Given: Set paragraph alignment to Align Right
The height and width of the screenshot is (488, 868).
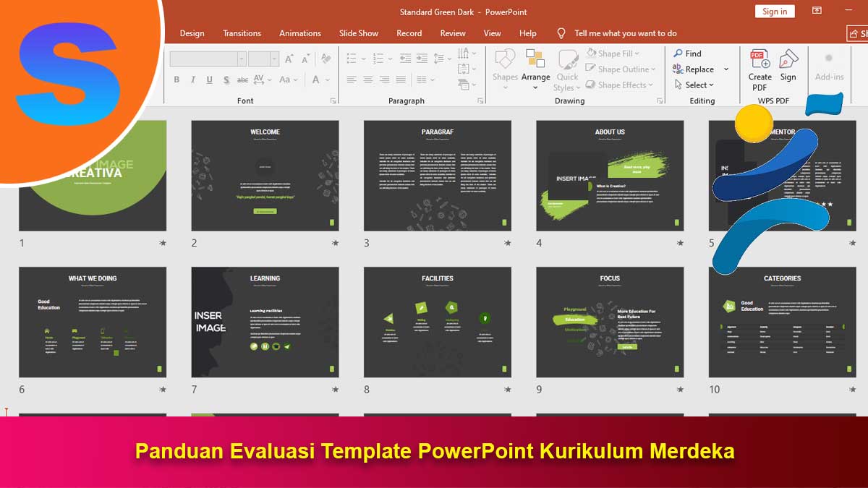Looking at the screenshot, I should [x=384, y=80].
